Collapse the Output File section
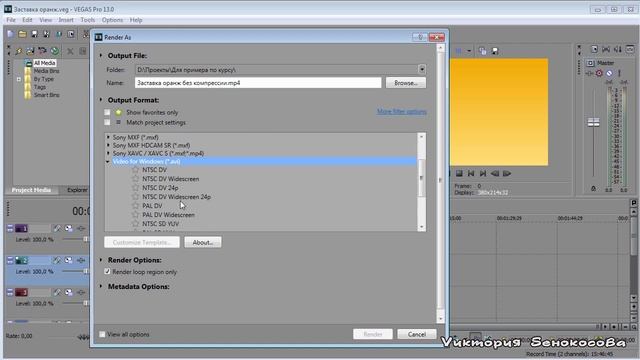The height and width of the screenshot is (360, 640). click(x=101, y=55)
